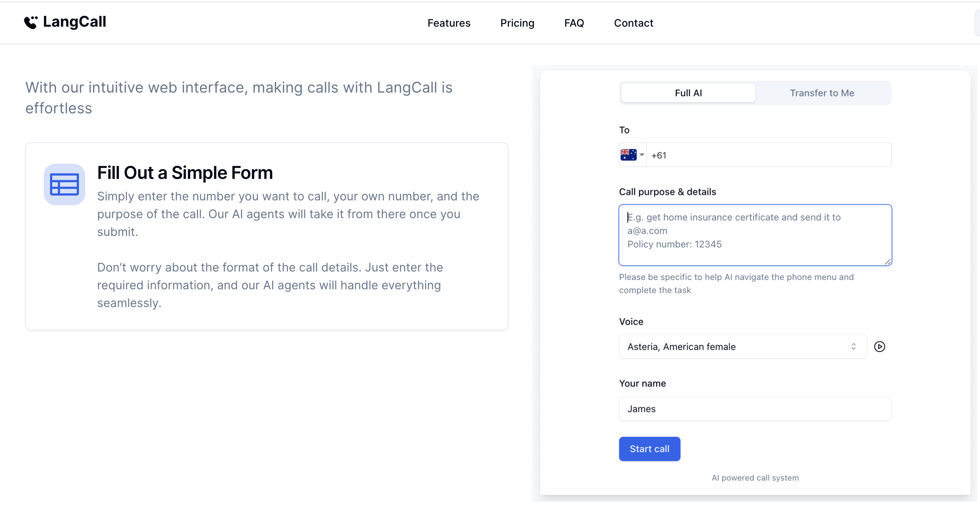Open Pricing navigation menu item
This screenshot has width=980, height=523.
pyautogui.click(x=517, y=23)
